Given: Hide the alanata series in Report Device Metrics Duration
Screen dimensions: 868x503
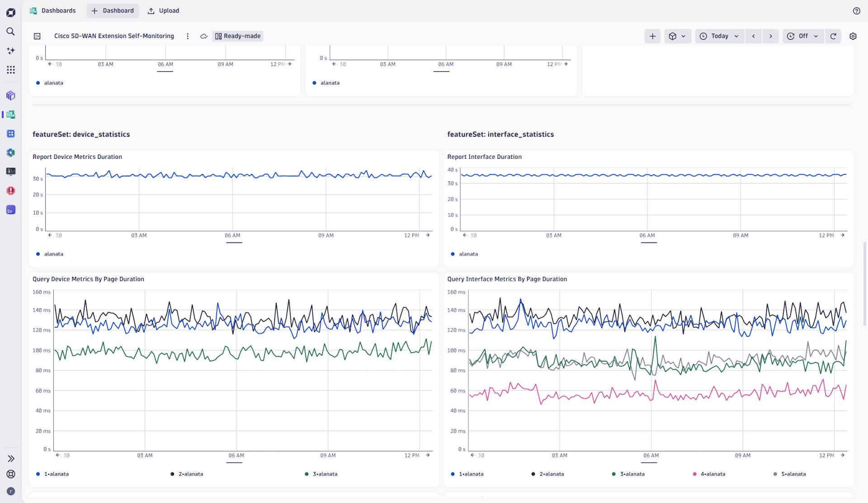Looking at the screenshot, I should [50, 254].
